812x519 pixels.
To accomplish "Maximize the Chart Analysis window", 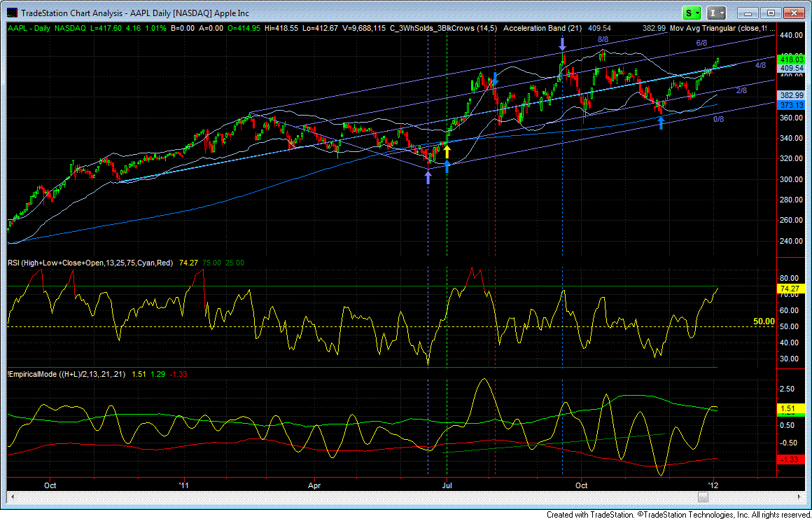I will (771, 13).
